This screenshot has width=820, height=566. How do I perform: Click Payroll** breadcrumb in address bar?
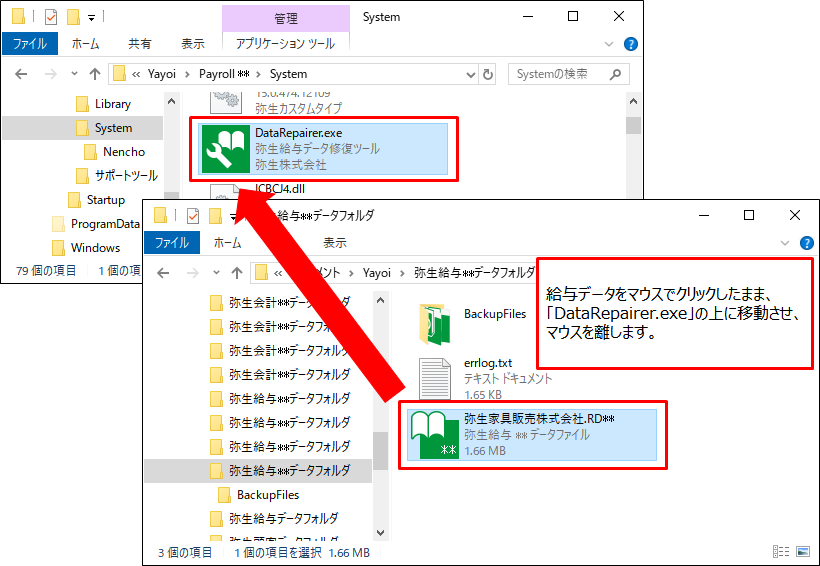[x=224, y=74]
